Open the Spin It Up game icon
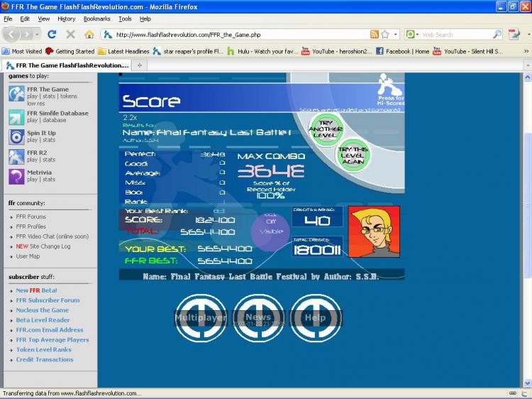The width and height of the screenshot is (532, 399). (x=16, y=137)
